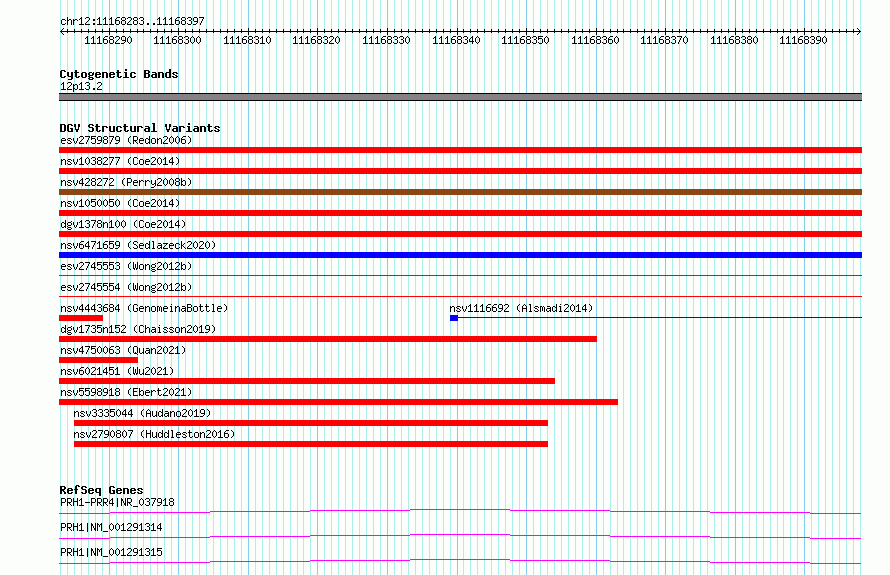Image resolution: width=890 pixels, height=575 pixels.
Task: Click the esv2759879 (Redon2006) variant label
Action: point(126,140)
